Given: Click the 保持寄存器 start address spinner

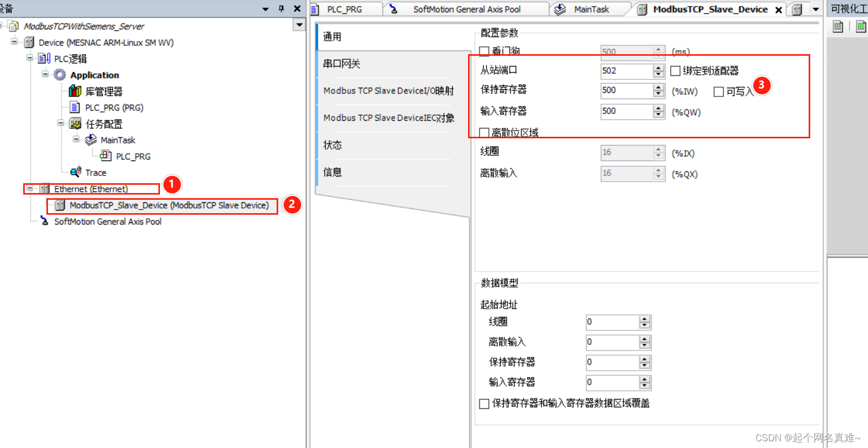Looking at the screenshot, I should pyautogui.click(x=645, y=362).
